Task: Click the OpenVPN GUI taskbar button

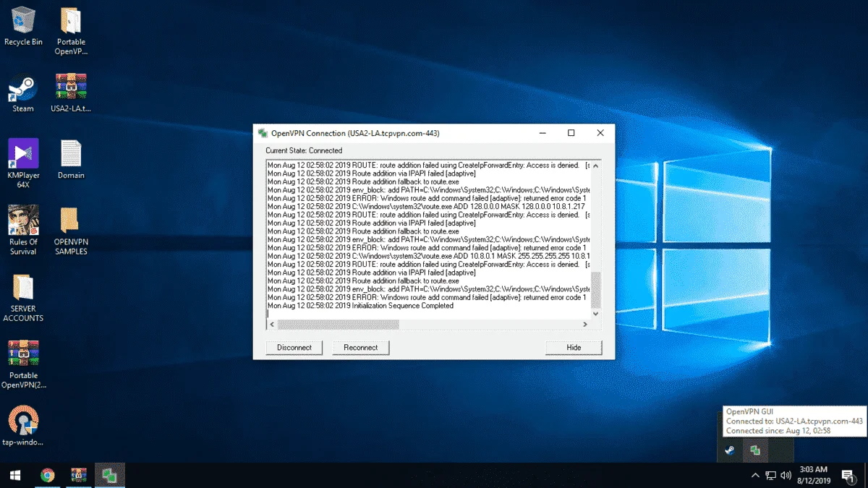Action: pos(110,475)
